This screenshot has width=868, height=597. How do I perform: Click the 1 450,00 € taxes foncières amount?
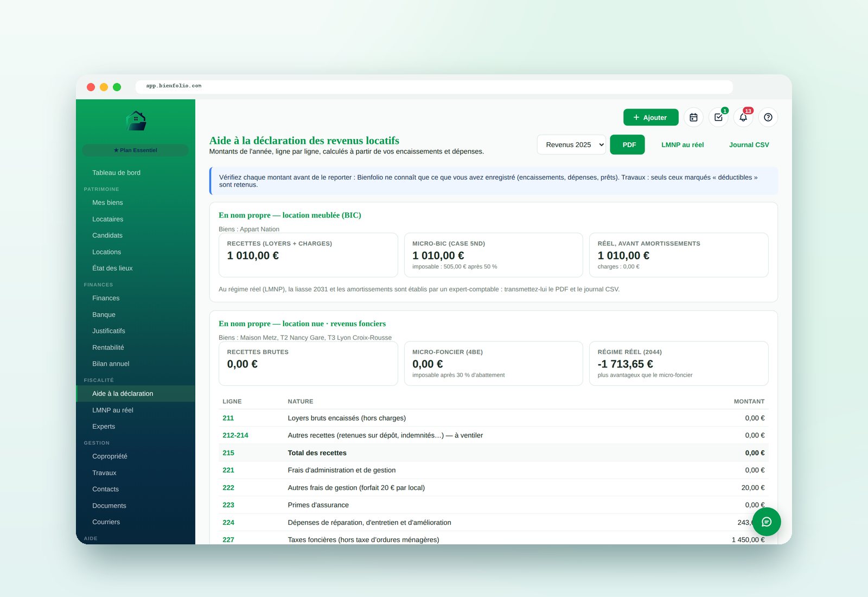point(748,539)
